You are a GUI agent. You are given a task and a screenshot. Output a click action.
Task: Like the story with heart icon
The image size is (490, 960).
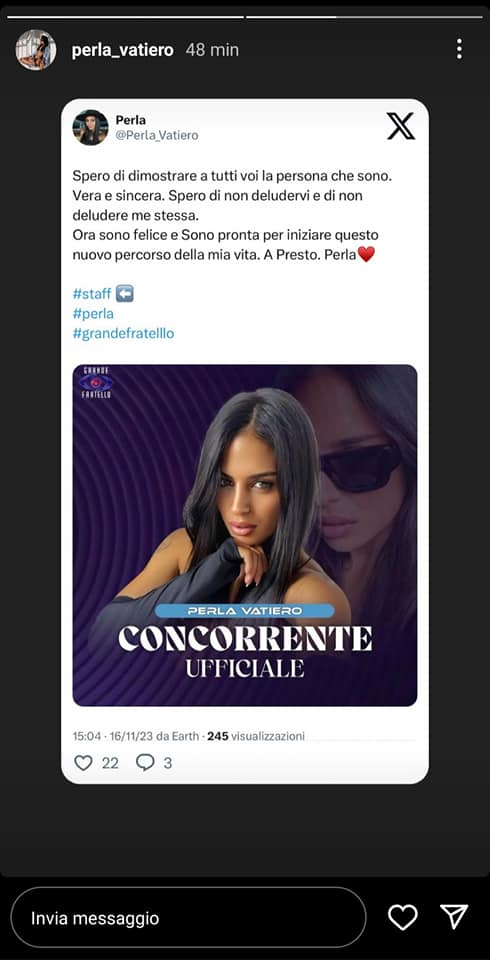[x=403, y=917]
